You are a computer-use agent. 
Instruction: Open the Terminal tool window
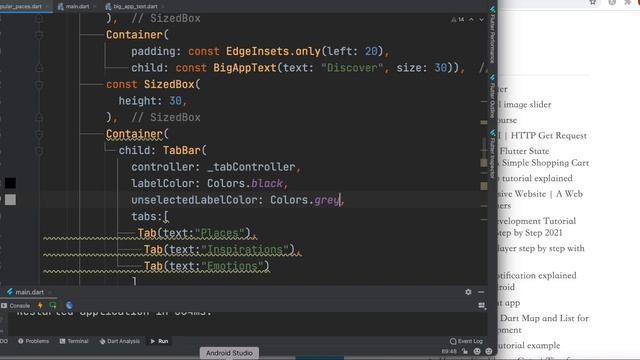click(74, 341)
